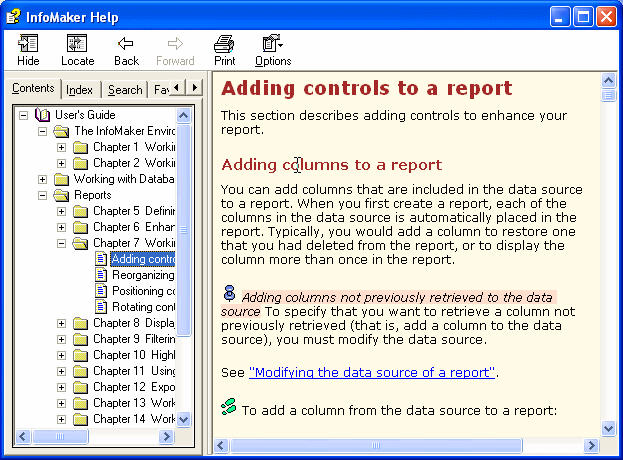Click the Reorganizing topic page icon
Image resolution: width=623 pixels, height=460 pixels.
[101, 275]
